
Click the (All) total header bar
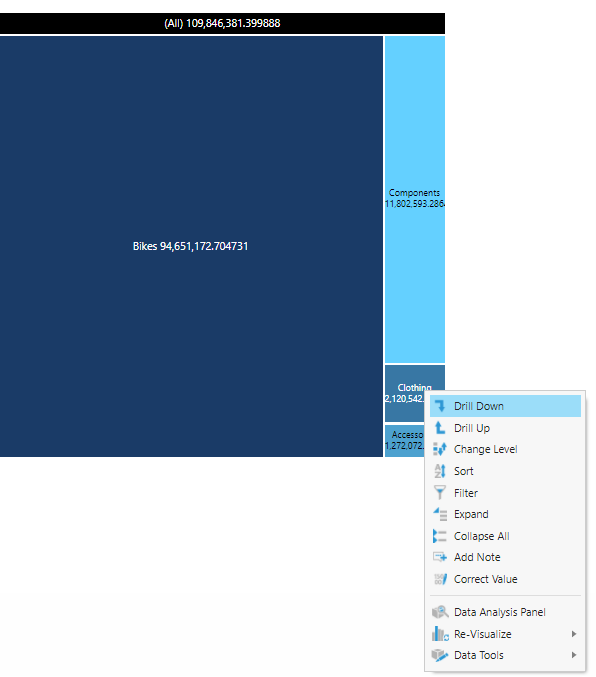(222, 23)
